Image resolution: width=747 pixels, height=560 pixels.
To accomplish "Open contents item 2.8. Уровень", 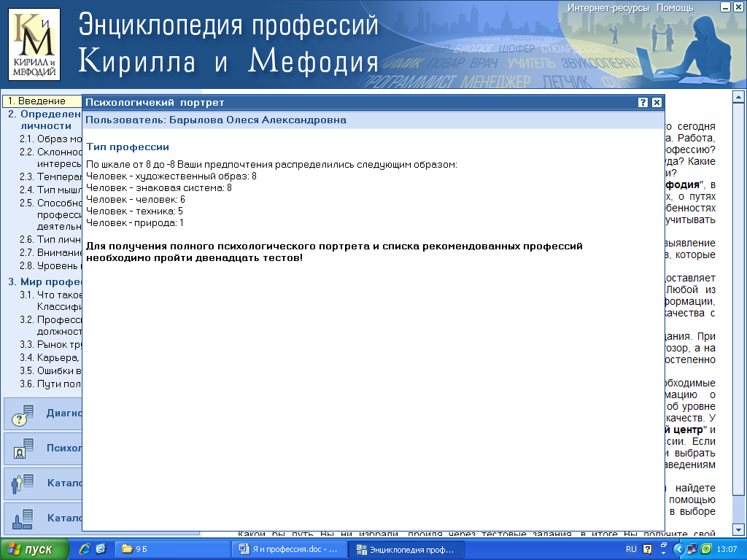I will [50, 265].
